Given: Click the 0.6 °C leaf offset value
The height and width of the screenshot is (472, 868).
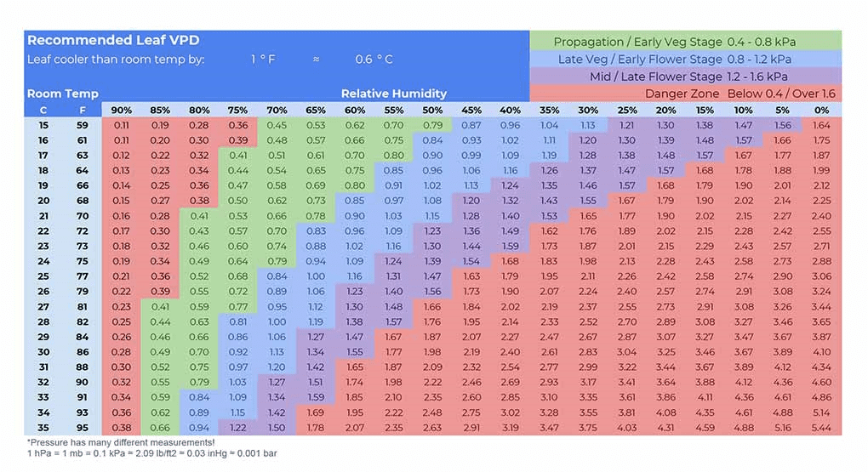Looking at the screenshot, I should 374,60.
